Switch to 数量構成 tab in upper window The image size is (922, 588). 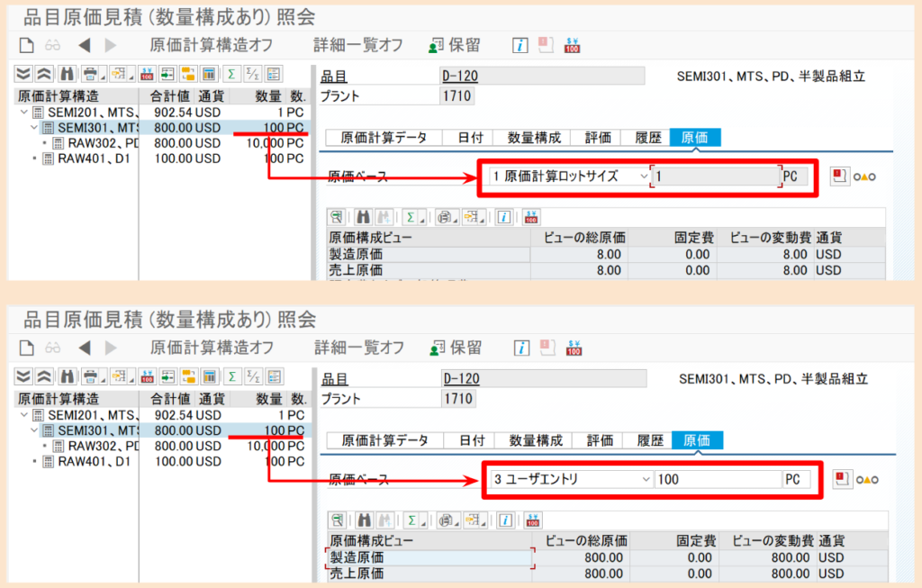535,138
